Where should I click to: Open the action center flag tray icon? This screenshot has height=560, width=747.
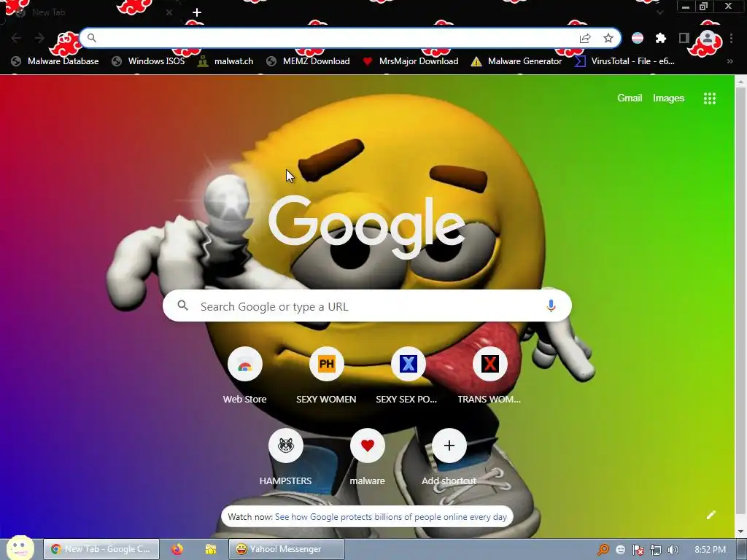point(638,550)
